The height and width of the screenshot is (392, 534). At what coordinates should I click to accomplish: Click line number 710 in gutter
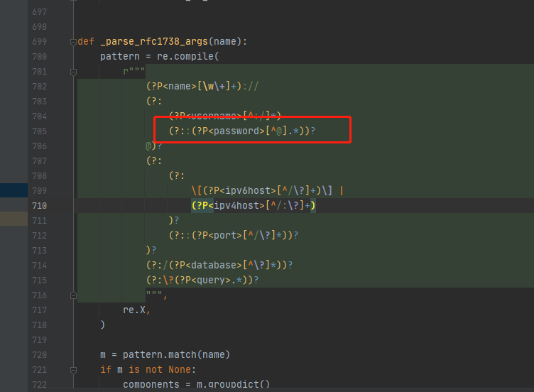point(40,206)
